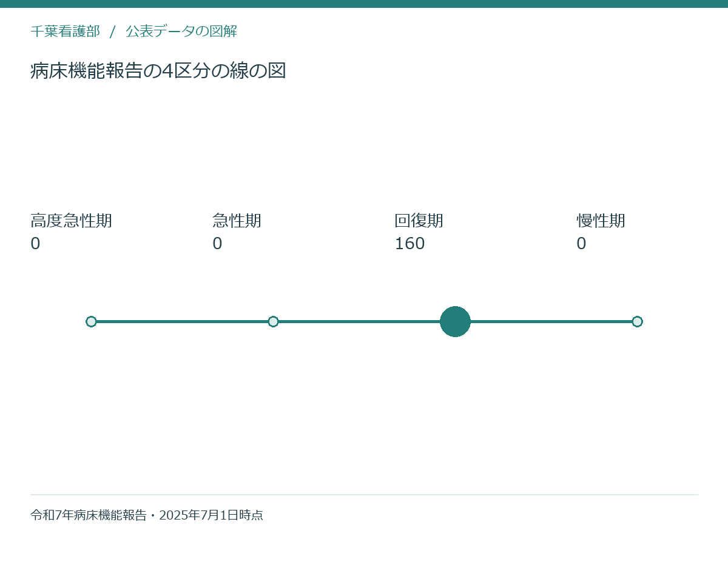Click the 0 value under 高度急性期
Screen dimensions: 728x582
35,244
